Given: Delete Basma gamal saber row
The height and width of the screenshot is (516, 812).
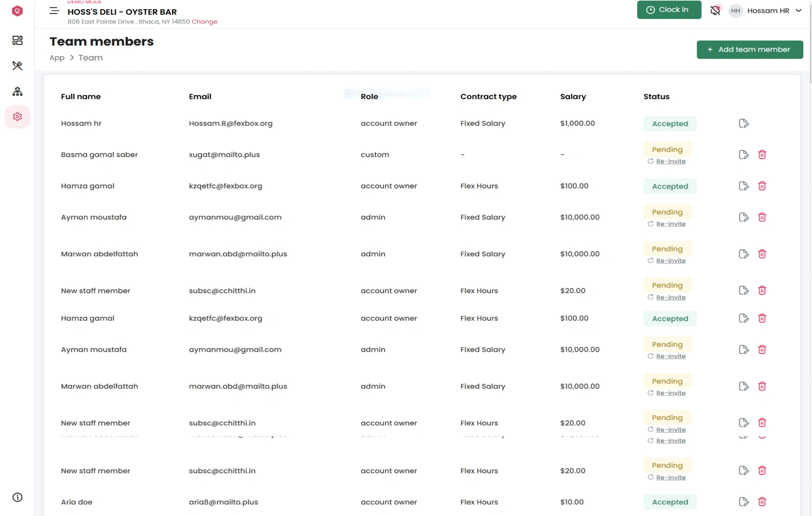Looking at the screenshot, I should (x=762, y=155).
